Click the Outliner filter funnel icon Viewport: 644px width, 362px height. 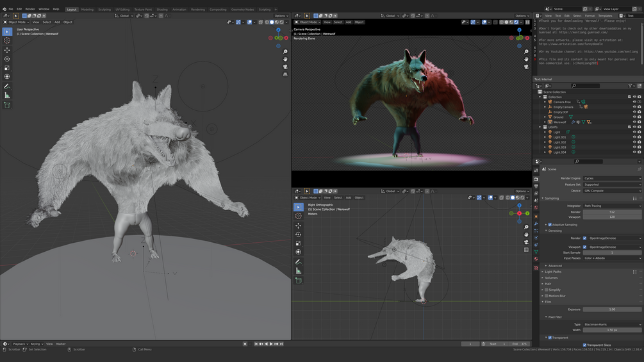point(631,86)
